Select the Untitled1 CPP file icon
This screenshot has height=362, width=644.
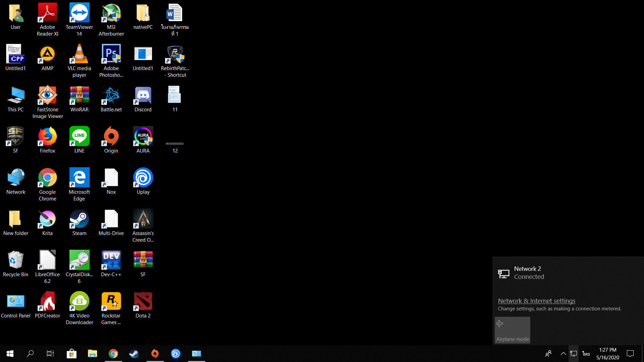pyautogui.click(x=15, y=58)
